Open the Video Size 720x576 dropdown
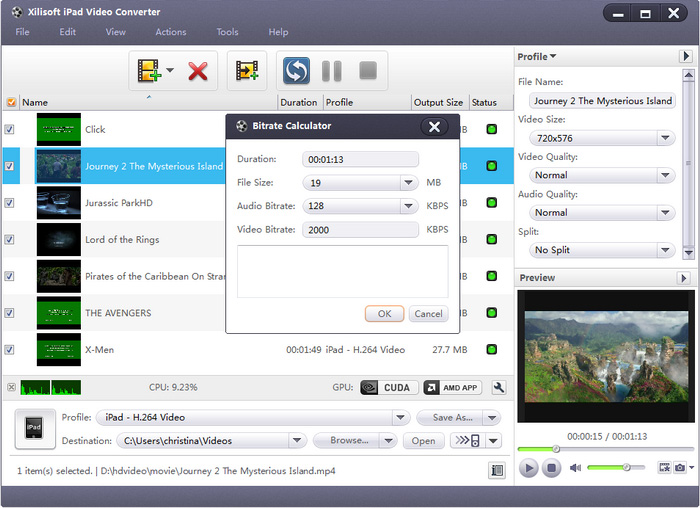The height and width of the screenshot is (508, 700). 666,137
